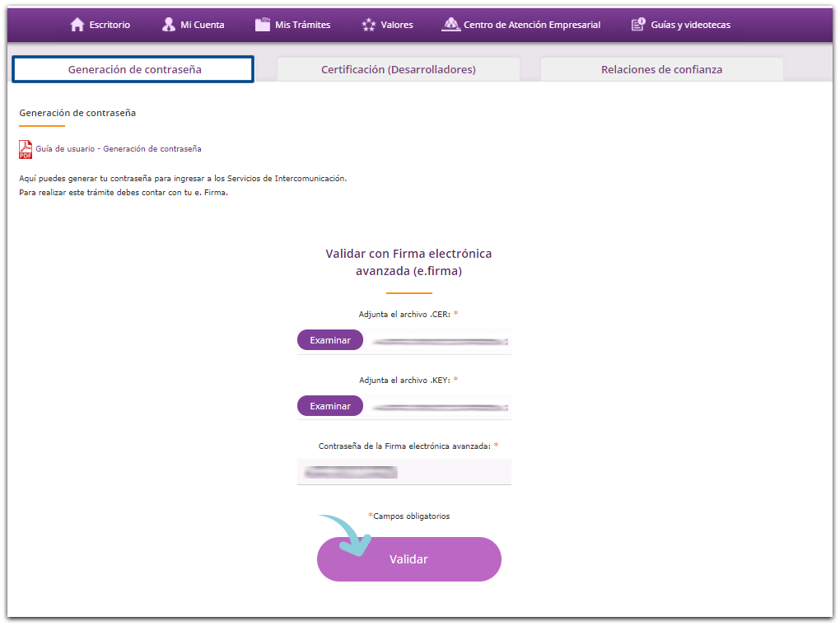Click the 'Generación de contraseña' section heading
The width and height of the screenshot is (840, 626).
click(x=77, y=113)
